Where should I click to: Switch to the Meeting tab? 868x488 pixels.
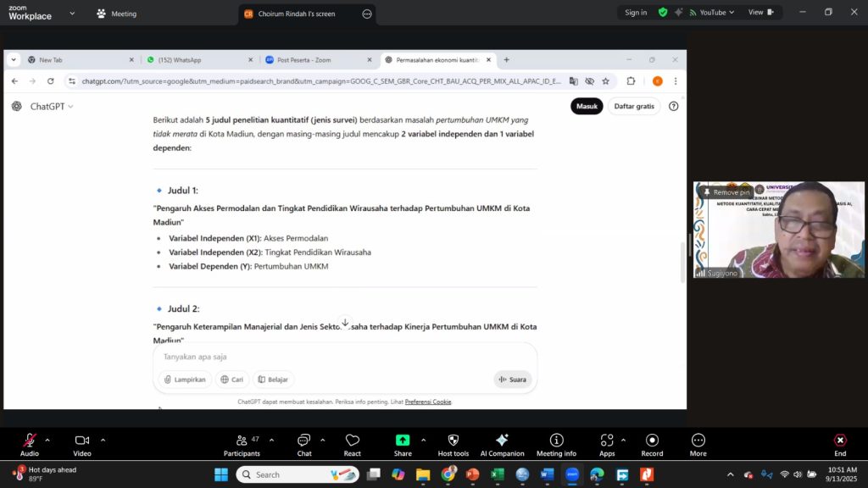click(x=116, y=14)
